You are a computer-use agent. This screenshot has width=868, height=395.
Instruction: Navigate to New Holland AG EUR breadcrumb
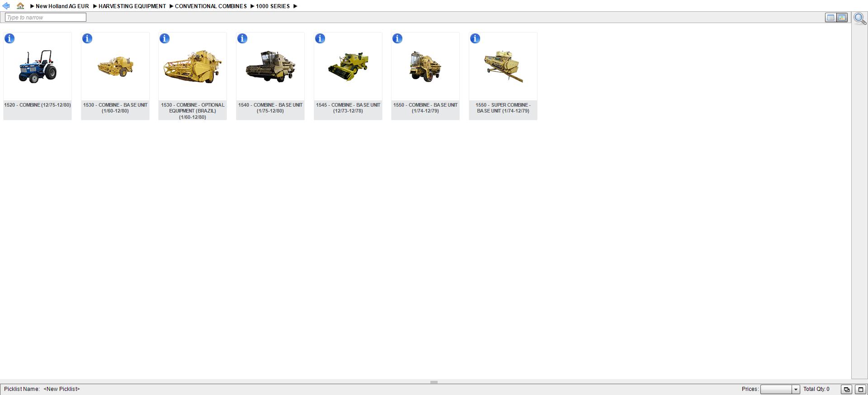(x=62, y=6)
